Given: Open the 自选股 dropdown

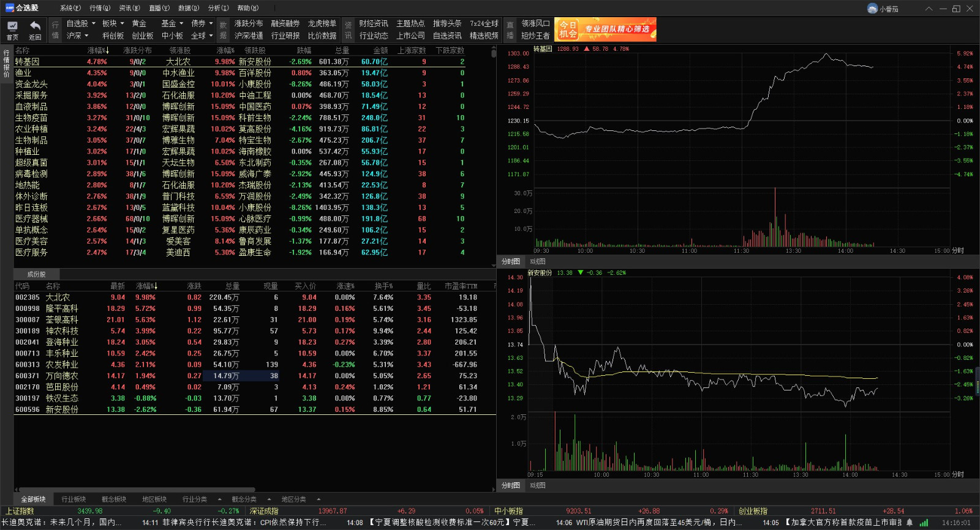Looking at the screenshot, I should [x=81, y=23].
